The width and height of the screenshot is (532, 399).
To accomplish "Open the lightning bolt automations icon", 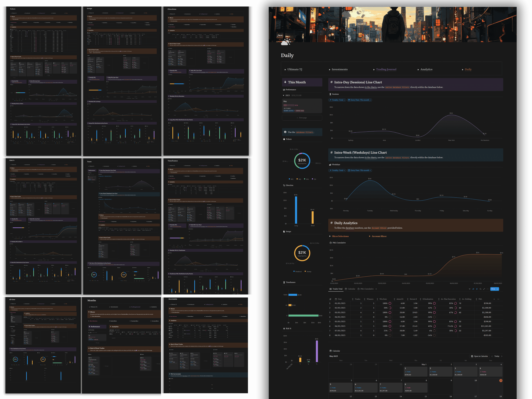I will [477, 289].
